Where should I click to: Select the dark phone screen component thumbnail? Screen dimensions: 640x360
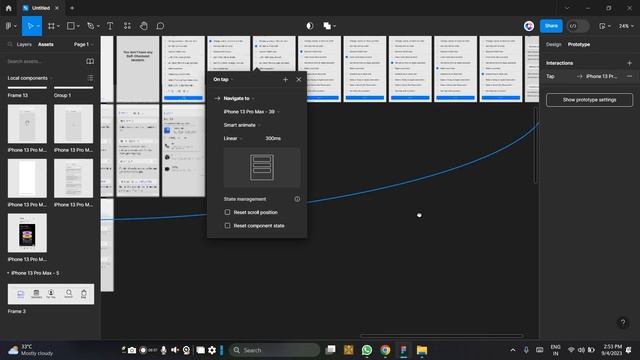(x=27, y=233)
